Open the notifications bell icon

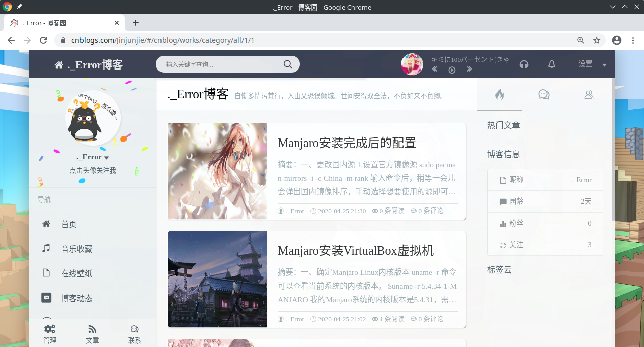pos(552,64)
